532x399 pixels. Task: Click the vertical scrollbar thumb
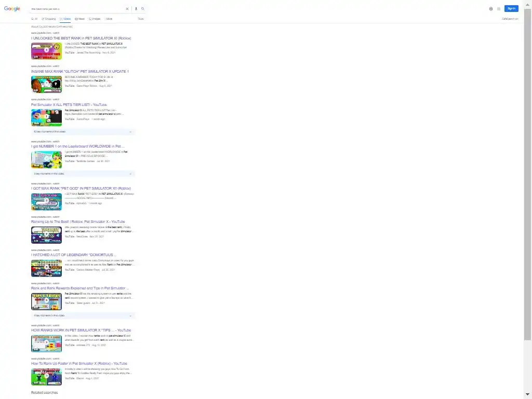pos(527,175)
